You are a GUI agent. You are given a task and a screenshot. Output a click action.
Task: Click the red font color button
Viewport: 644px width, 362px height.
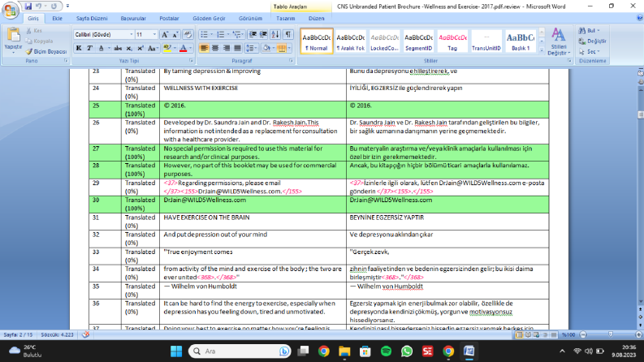coord(184,49)
